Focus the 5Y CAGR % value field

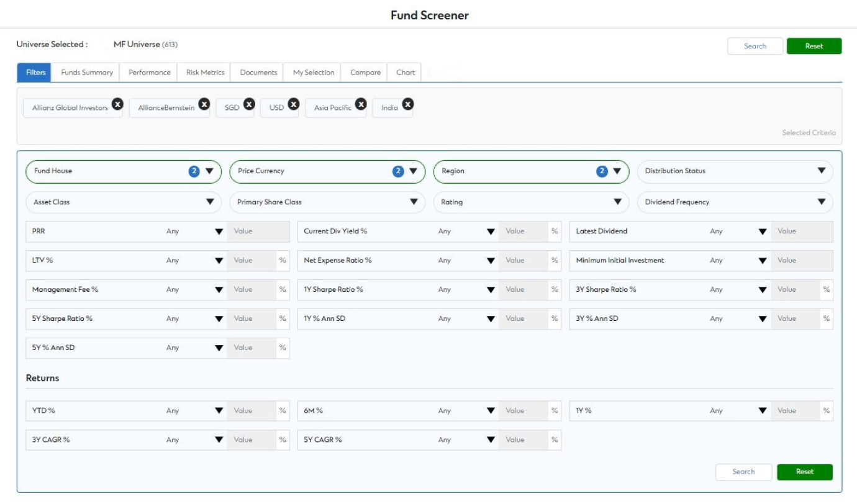tap(524, 440)
